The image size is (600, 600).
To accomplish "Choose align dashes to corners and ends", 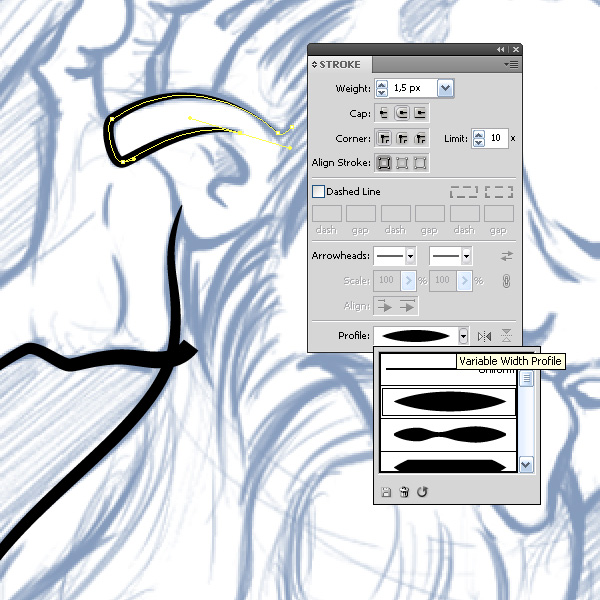I will coord(499,192).
